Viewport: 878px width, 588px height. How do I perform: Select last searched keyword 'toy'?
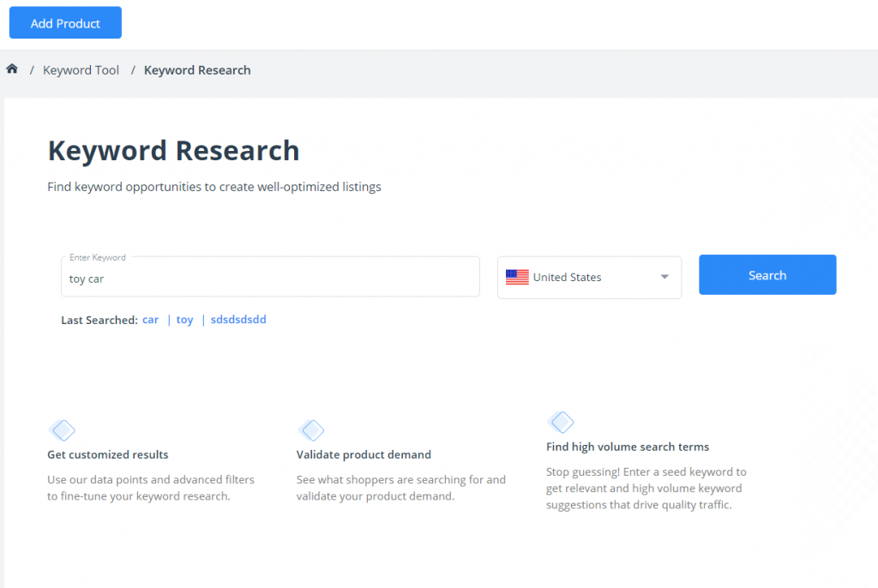(x=185, y=320)
